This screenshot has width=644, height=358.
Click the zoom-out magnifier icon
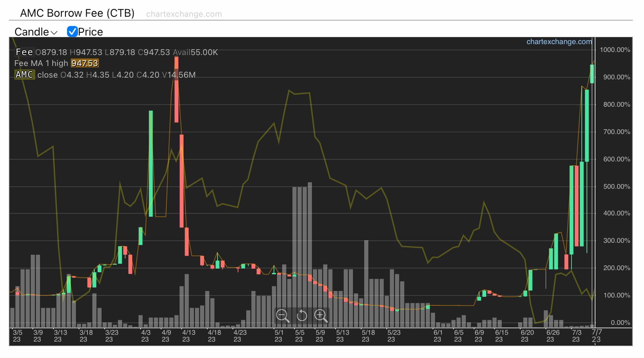pos(282,316)
